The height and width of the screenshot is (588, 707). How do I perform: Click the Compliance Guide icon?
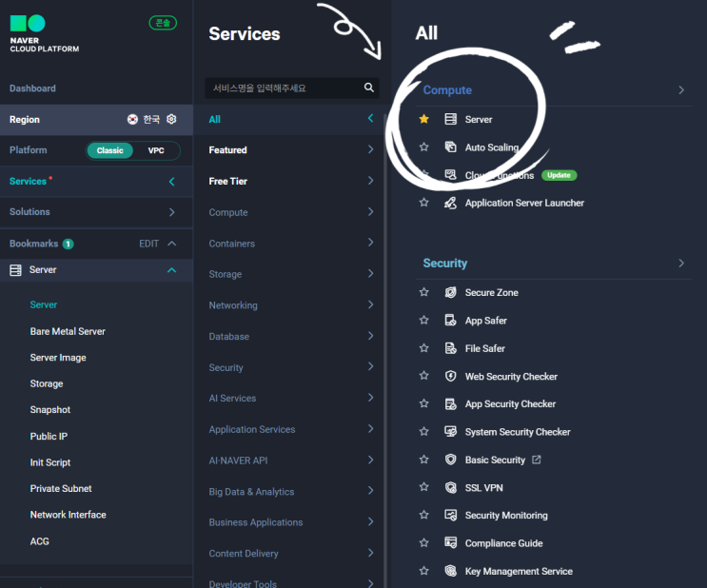450,543
